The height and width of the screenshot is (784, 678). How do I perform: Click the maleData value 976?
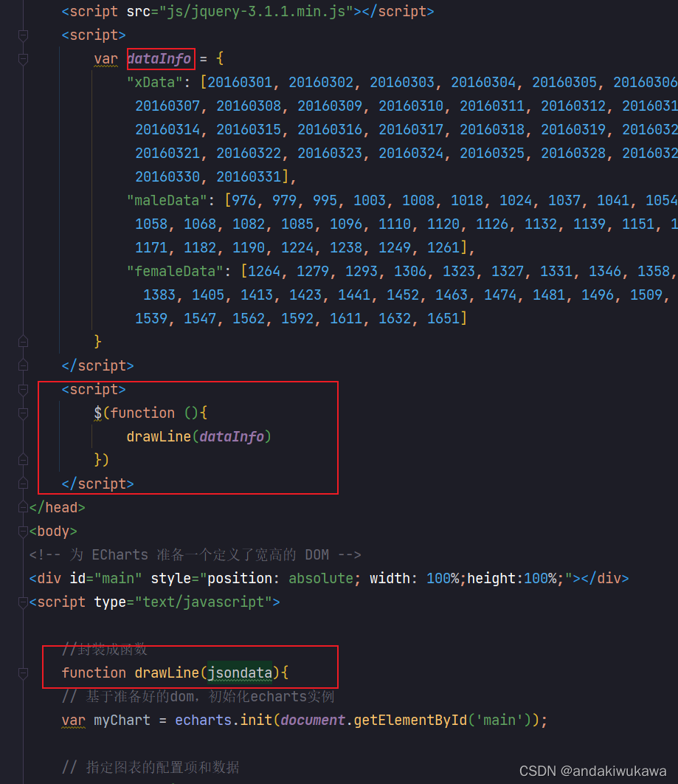click(x=244, y=201)
